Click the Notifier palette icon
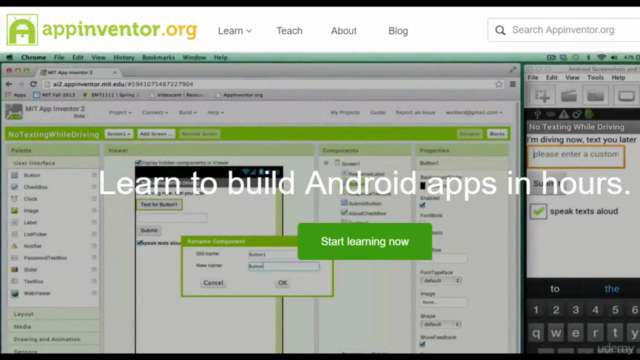The width and height of the screenshot is (640, 360). coord(15,246)
